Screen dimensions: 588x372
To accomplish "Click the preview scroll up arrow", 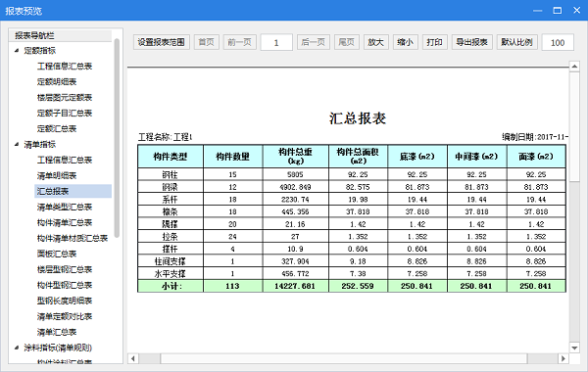I will (x=574, y=67).
